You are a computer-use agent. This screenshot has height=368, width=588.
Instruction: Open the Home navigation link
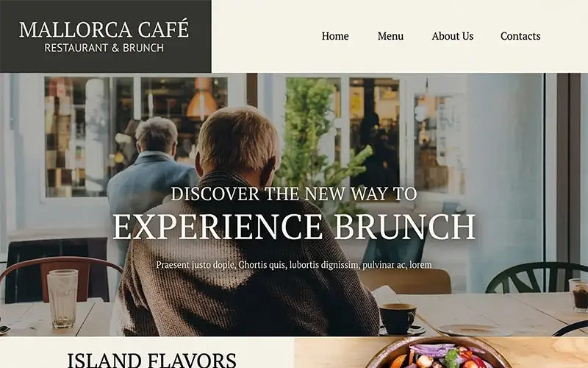(x=335, y=36)
